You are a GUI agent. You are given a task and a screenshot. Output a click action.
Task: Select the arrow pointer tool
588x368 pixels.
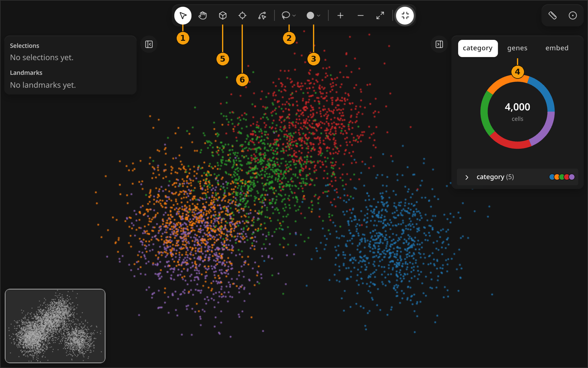[x=183, y=16]
